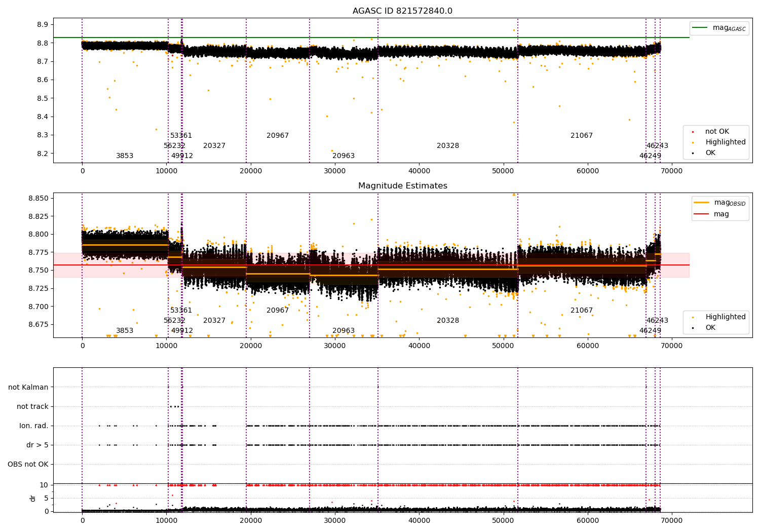760x532 pixels.
Task: Click the 8.5 y-axis tick label
Action: pyautogui.click(x=43, y=98)
